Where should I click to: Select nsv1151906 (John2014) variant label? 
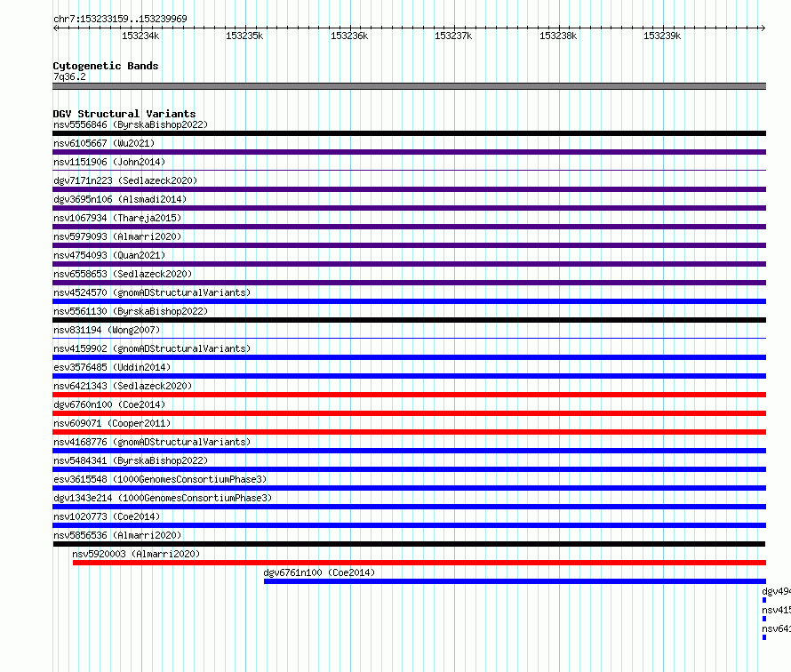109,162
